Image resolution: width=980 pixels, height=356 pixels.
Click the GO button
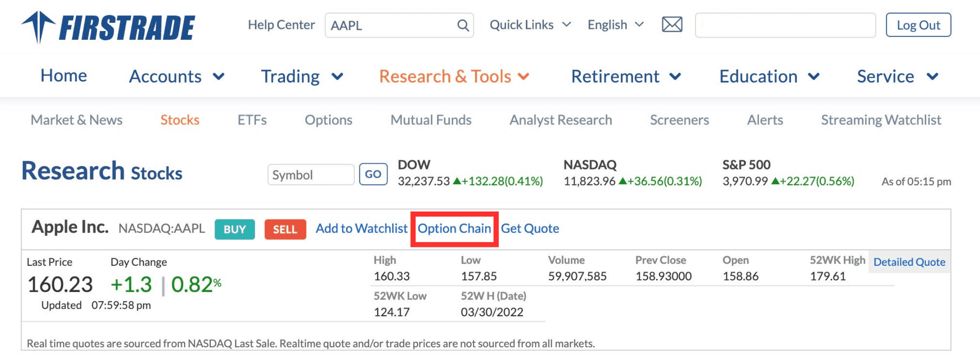(373, 174)
